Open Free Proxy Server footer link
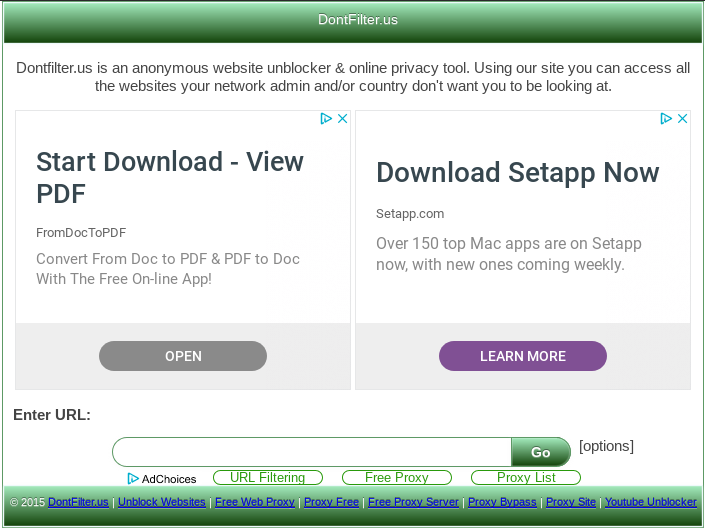Viewport: 705px width, 530px height. (413, 502)
